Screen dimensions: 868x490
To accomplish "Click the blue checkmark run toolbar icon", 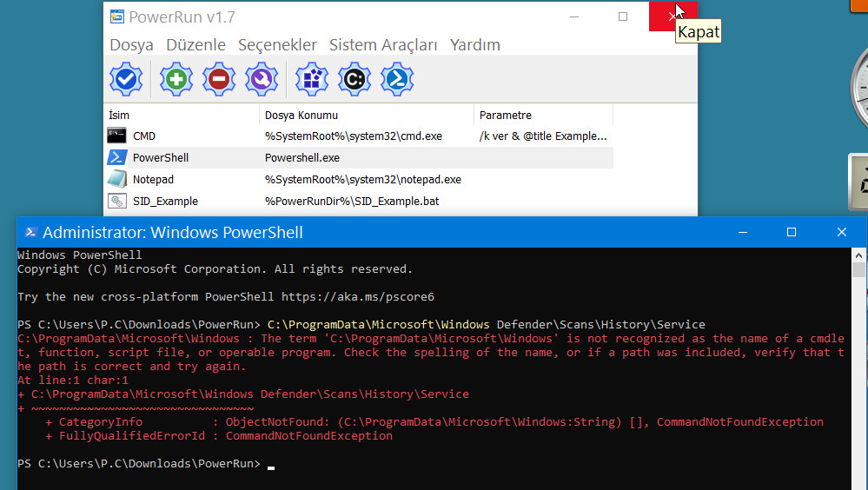I will pos(126,79).
